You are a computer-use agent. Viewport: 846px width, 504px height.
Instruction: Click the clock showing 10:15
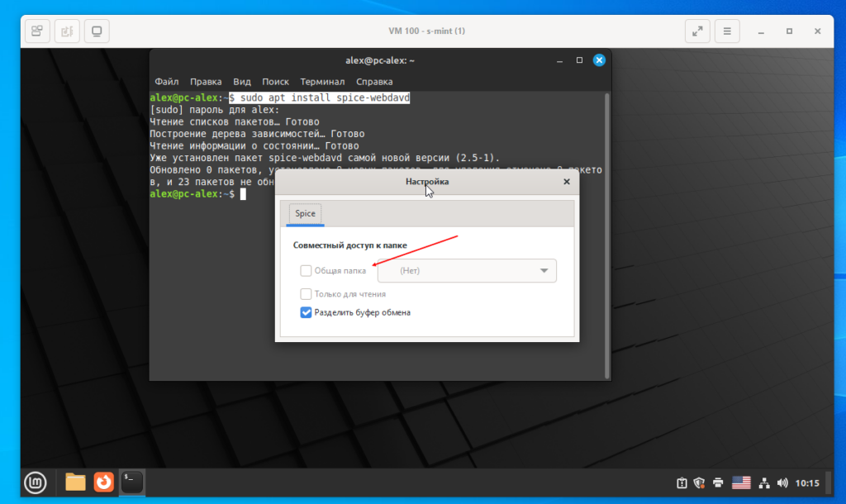807,483
